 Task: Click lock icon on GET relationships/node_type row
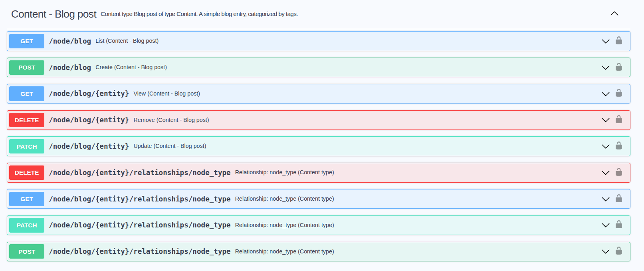[618, 199]
